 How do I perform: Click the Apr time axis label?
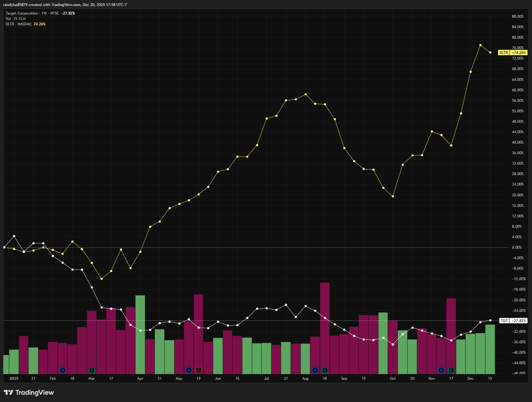click(140, 379)
